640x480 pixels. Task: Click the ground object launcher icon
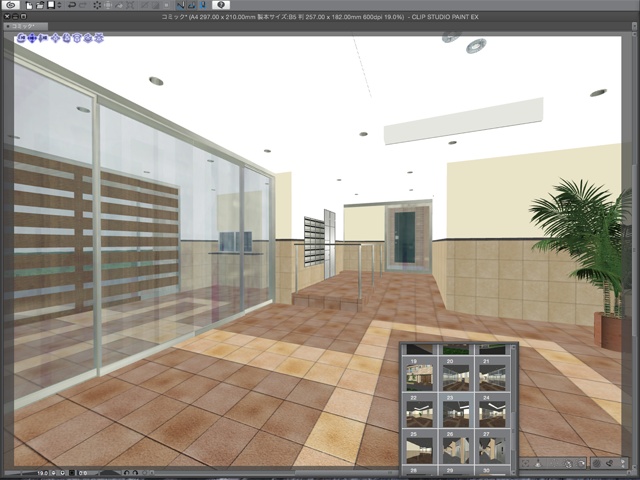[539, 463]
